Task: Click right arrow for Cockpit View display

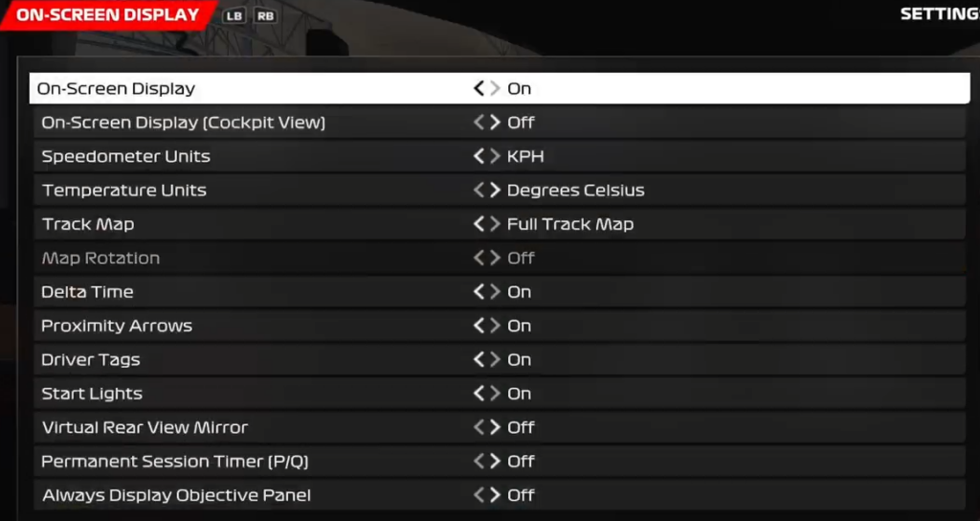Action: (495, 122)
